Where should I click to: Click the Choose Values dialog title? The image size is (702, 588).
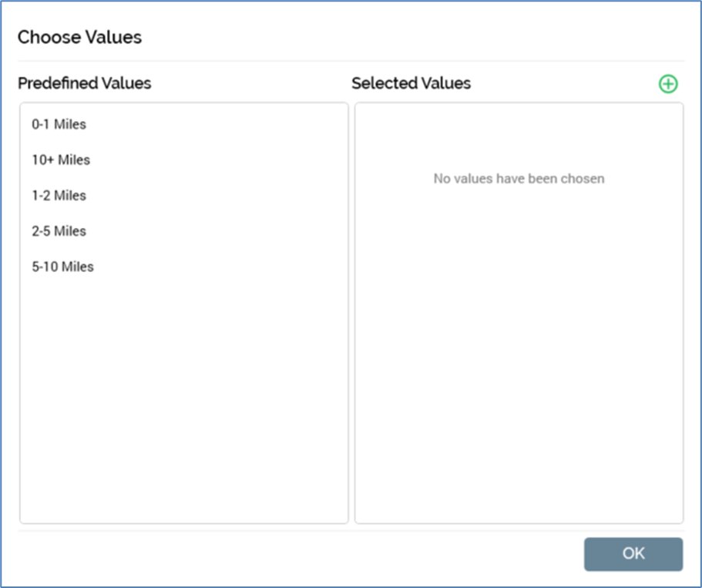[x=80, y=37]
